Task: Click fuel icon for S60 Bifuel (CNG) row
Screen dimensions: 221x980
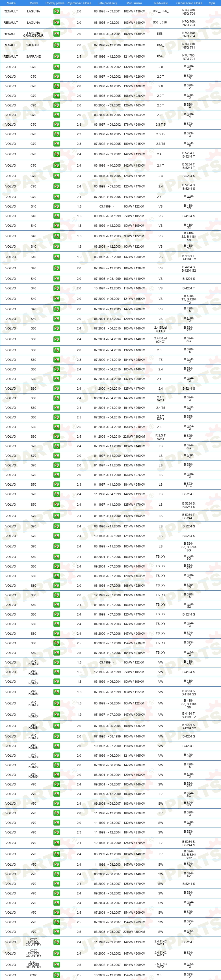Action: click(57, 339)
